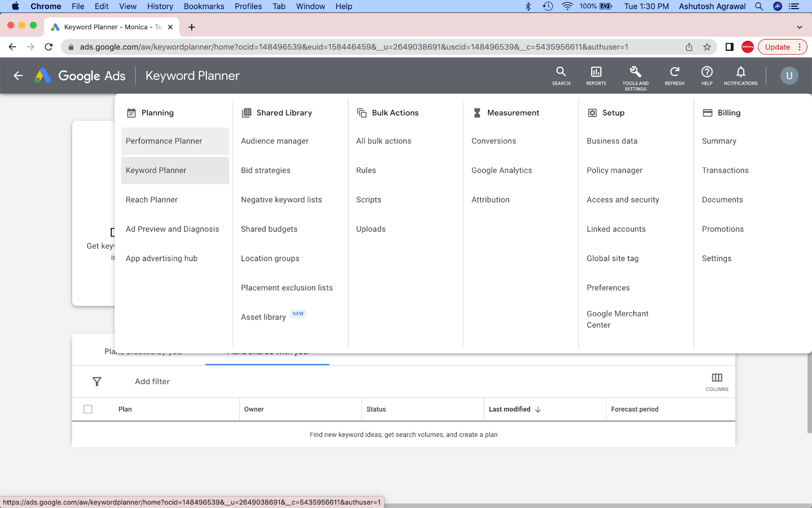This screenshot has width=812, height=508.
Task: Open the Bookmarks menu
Action: click(x=204, y=6)
